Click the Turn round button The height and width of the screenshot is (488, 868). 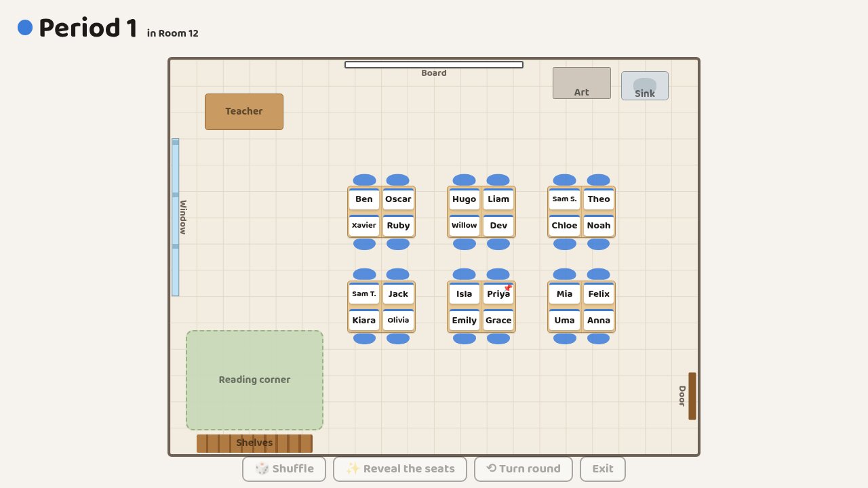click(524, 468)
